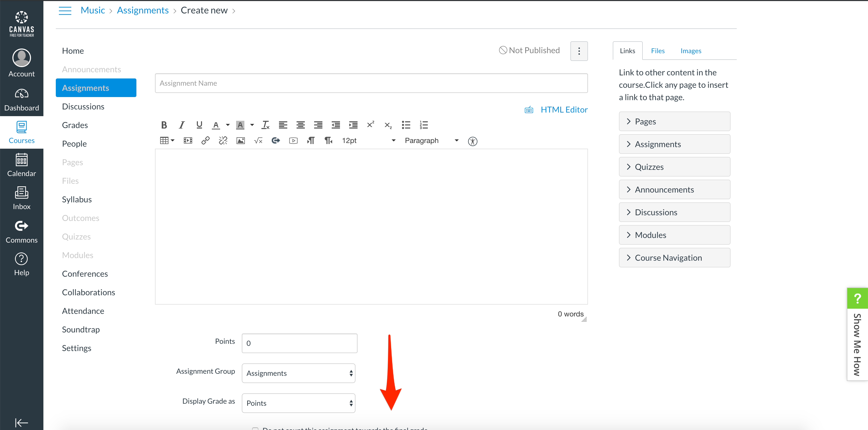
Task: Expand the Pages links section
Action: (x=674, y=121)
